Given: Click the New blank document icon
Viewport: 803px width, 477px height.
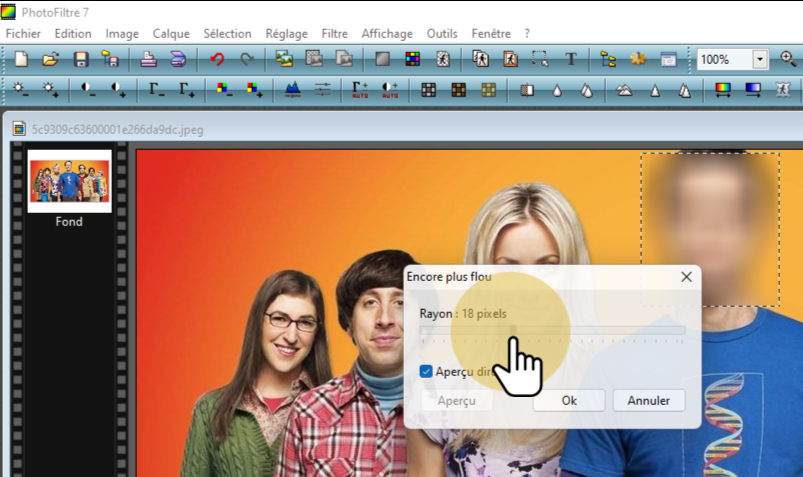Looking at the screenshot, I should click(x=21, y=59).
